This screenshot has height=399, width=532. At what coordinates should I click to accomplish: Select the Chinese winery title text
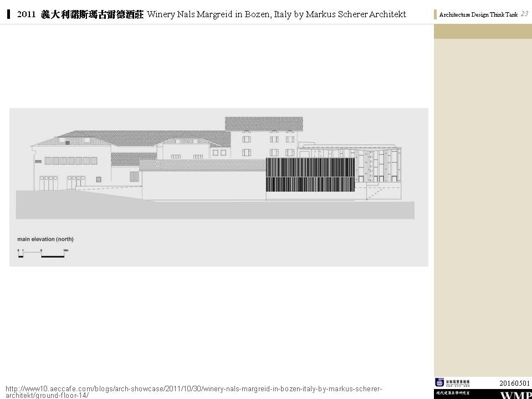point(92,14)
